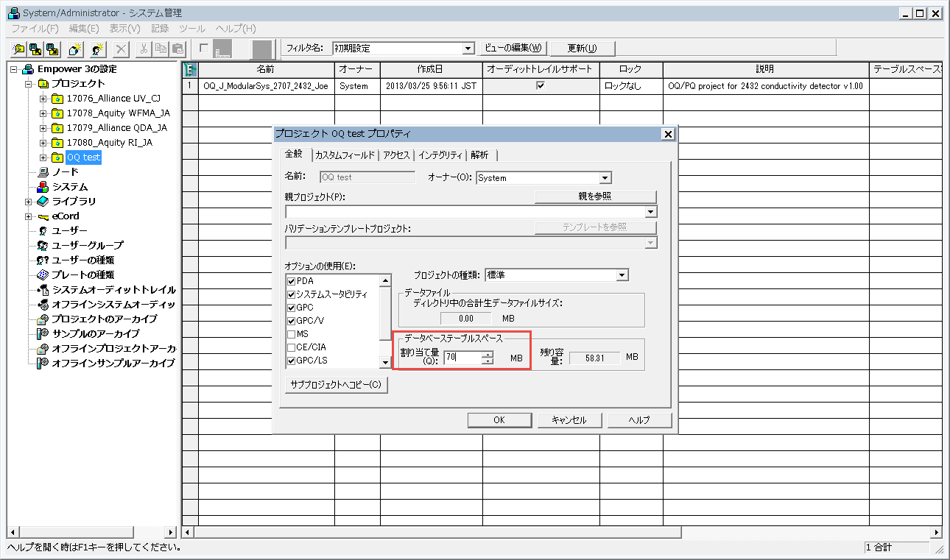
Task: 割り当て量スピナーの上矢印をクリック
Action: click(x=488, y=354)
